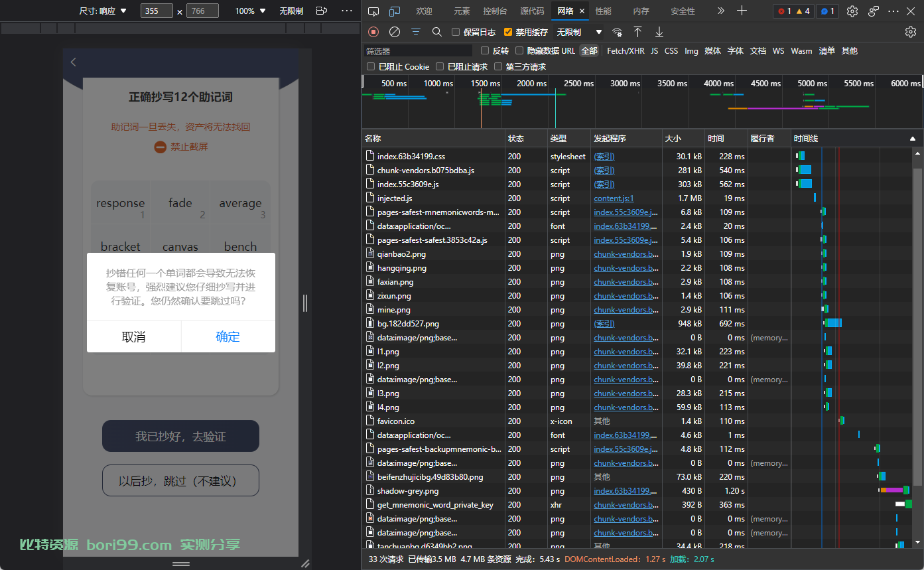Open DevTools settings gear in top bar
Image resolution: width=924 pixels, height=570 pixels.
[852, 11]
